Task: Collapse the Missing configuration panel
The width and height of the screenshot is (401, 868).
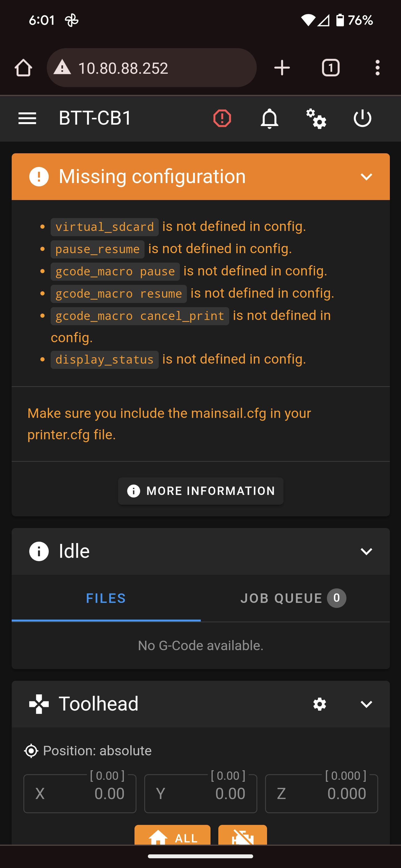Action: click(366, 177)
